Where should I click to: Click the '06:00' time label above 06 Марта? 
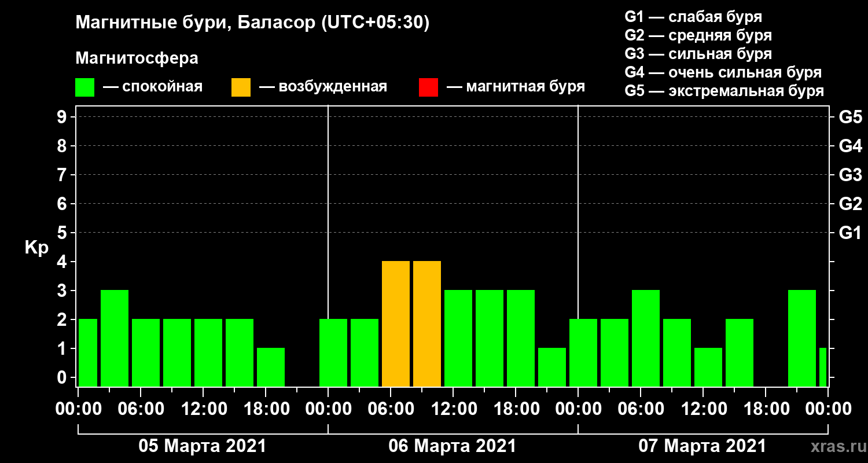tap(391, 409)
